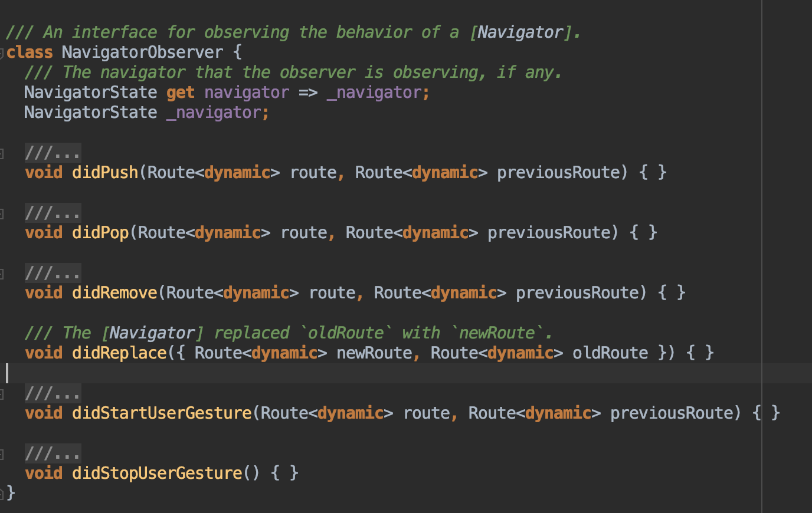This screenshot has width=812, height=513.
Task: Click the 'get' keyword
Action: pyautogui.click(x=180, y=93)
